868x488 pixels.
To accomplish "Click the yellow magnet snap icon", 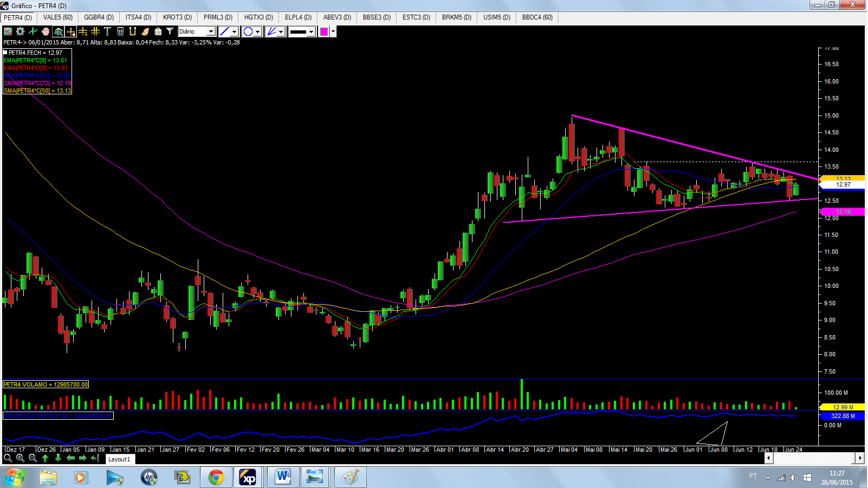I will point(133,31).
